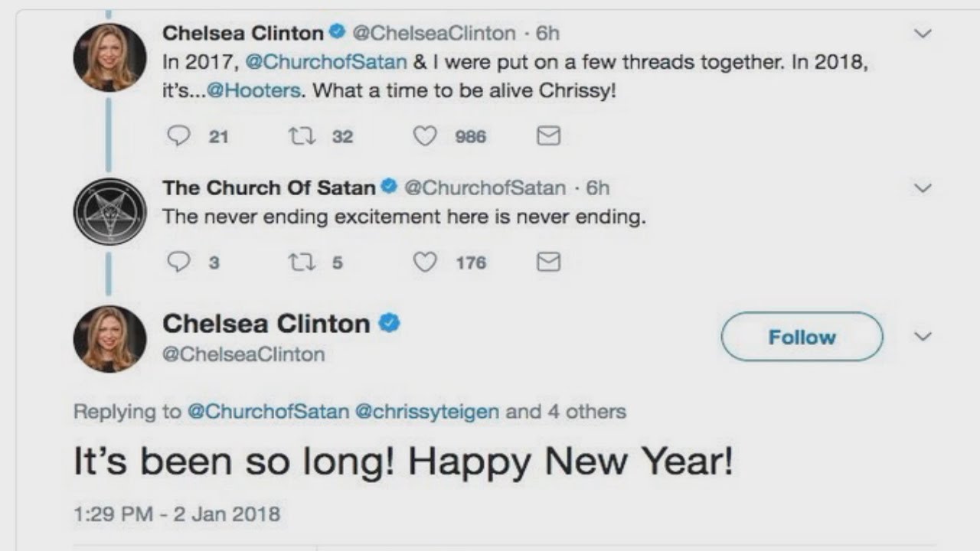
Task: Send Chelsea Clinton's tweet via direct message
Action: pyautogui.click(x=548, y=136)
